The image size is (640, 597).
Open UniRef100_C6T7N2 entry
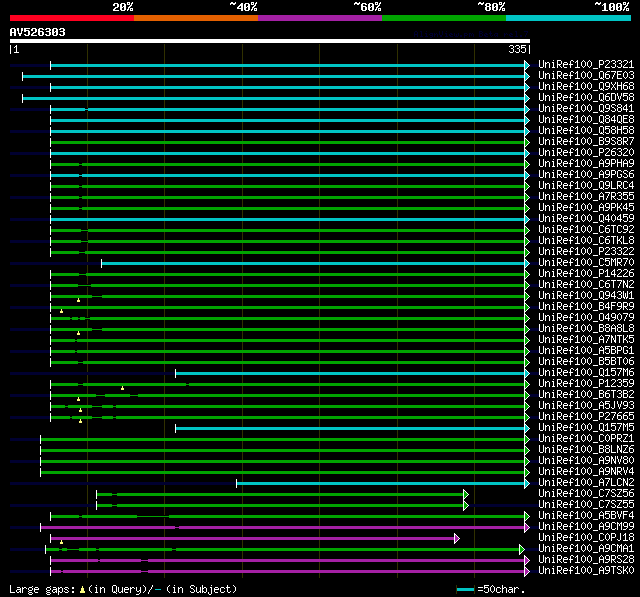[586, 285]
